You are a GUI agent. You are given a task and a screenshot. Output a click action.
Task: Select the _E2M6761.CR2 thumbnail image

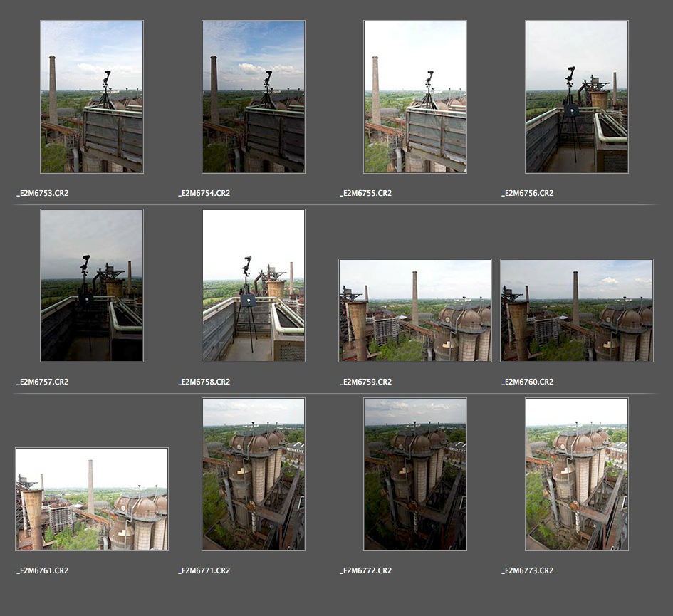coord(92,499)
